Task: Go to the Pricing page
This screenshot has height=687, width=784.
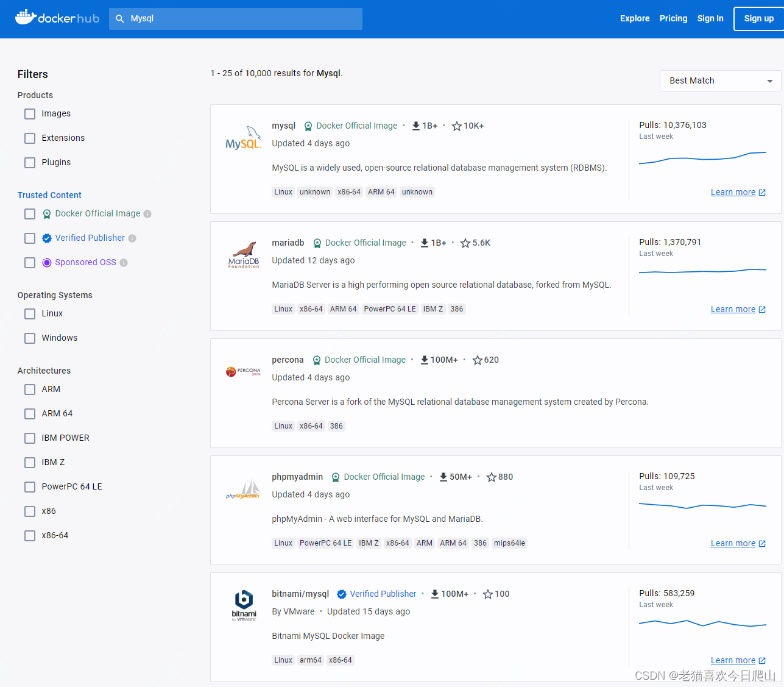Action: tap(673, 18)
